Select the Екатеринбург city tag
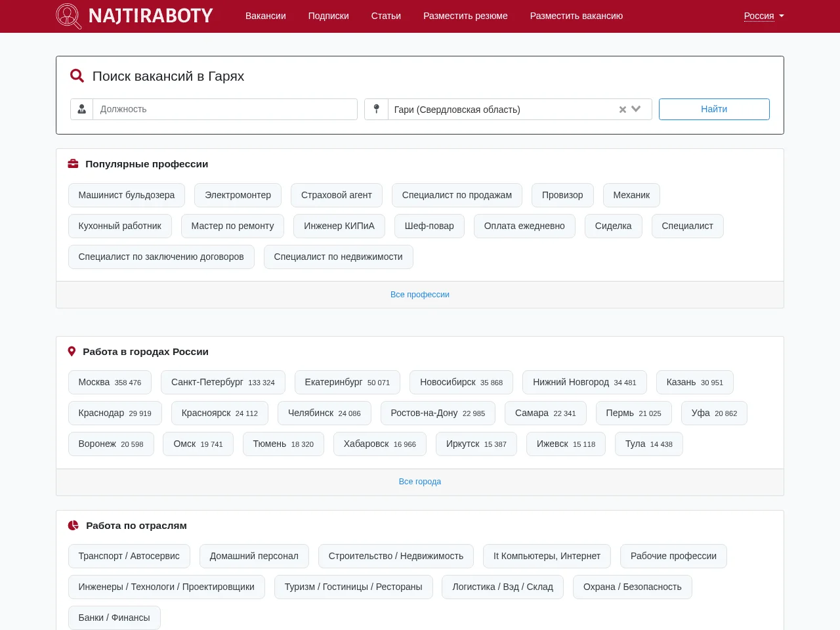Viewport: 840px width, 630px height. click(x=347, y=382)
